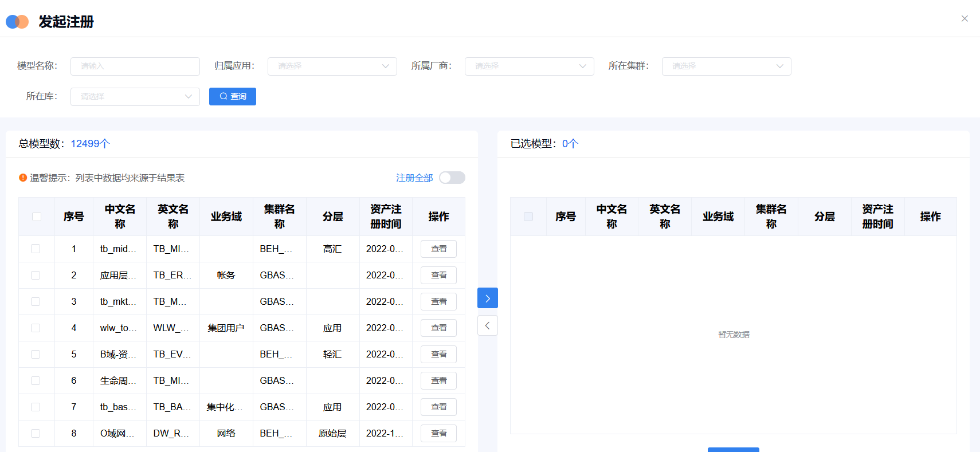Click the selected count 0个
The height and width of the screenshot is (452, 980).
point(570,144)
